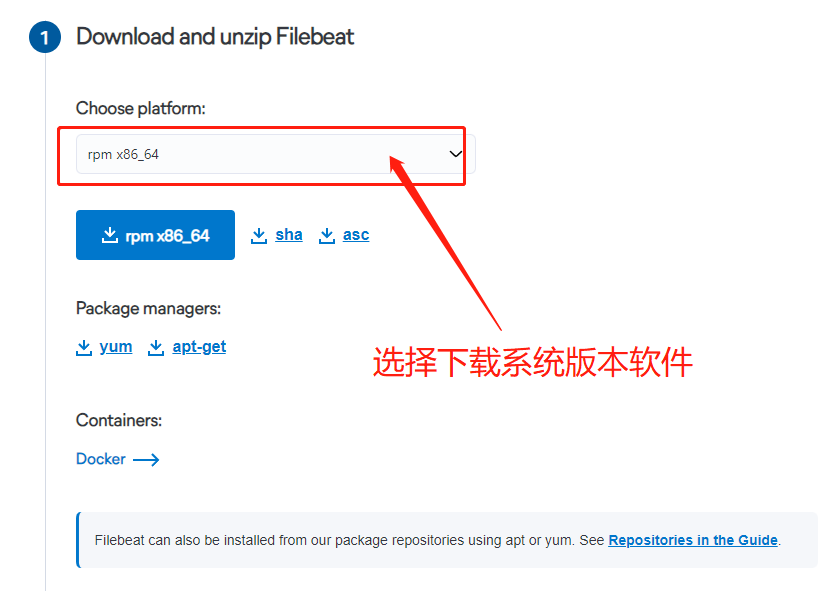Follow the Docker containers link

tap(101, 459)
